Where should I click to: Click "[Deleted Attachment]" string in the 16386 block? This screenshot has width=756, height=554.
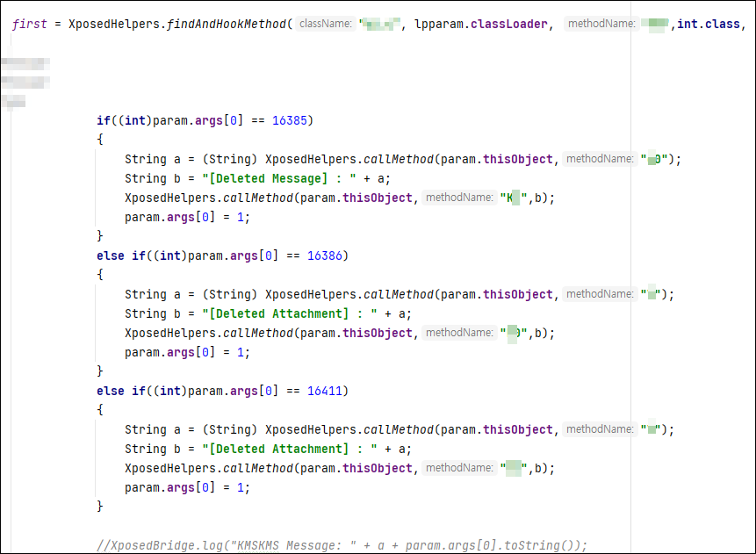point(289,314)
